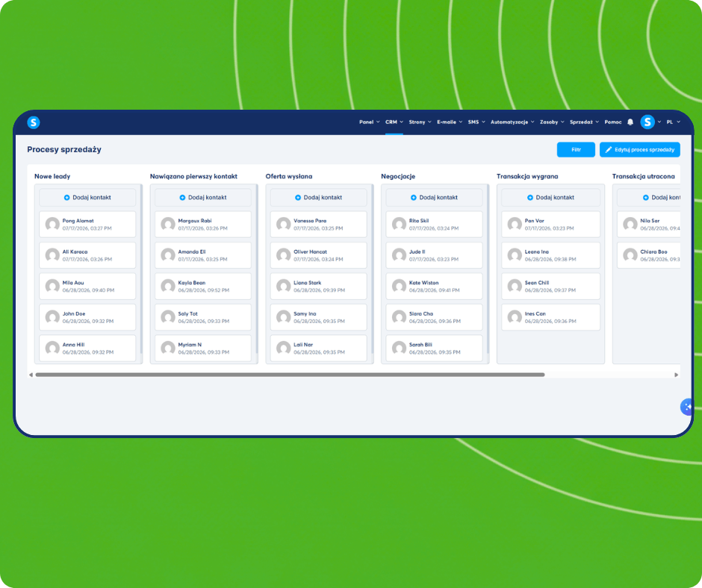Click Pan Var's avatar icon
Image resolution: width=702 pixels, height=588 pixels.
point(515,224)
